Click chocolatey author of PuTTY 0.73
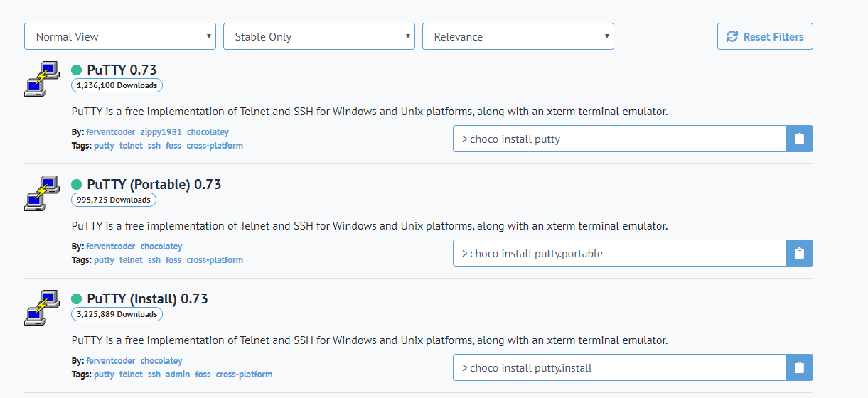 pos(208,132)
